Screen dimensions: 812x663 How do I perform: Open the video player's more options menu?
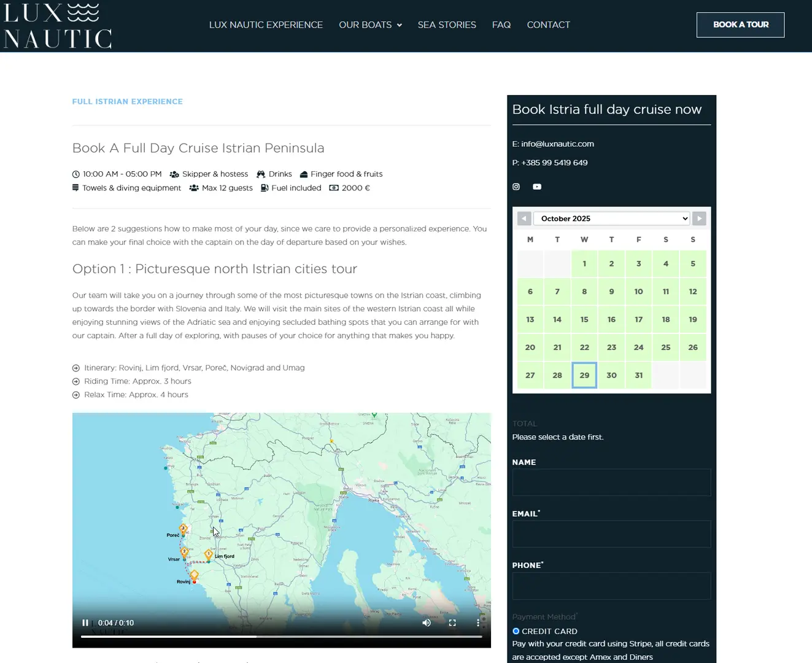tap(478, 622)
